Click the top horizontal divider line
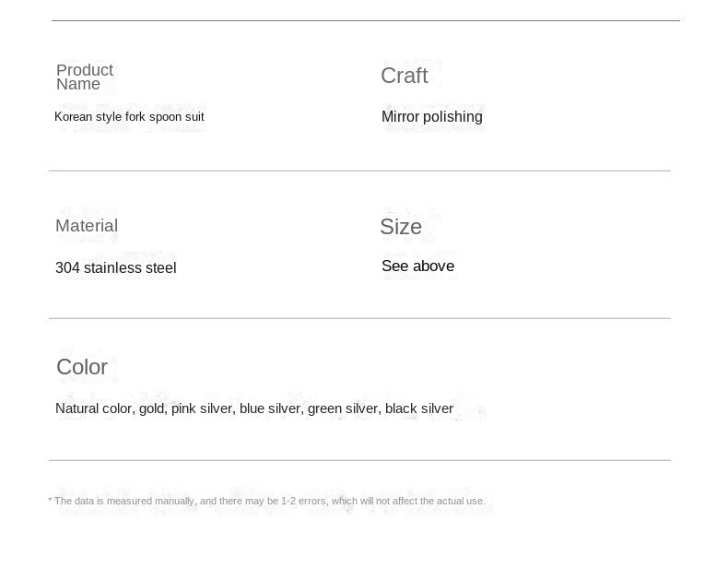 (x=365, y=20)
